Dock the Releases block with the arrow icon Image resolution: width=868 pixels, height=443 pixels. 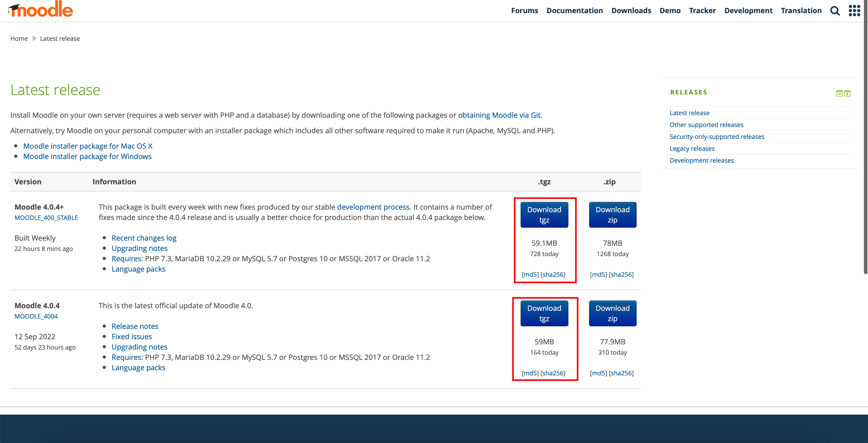[847, 93]
